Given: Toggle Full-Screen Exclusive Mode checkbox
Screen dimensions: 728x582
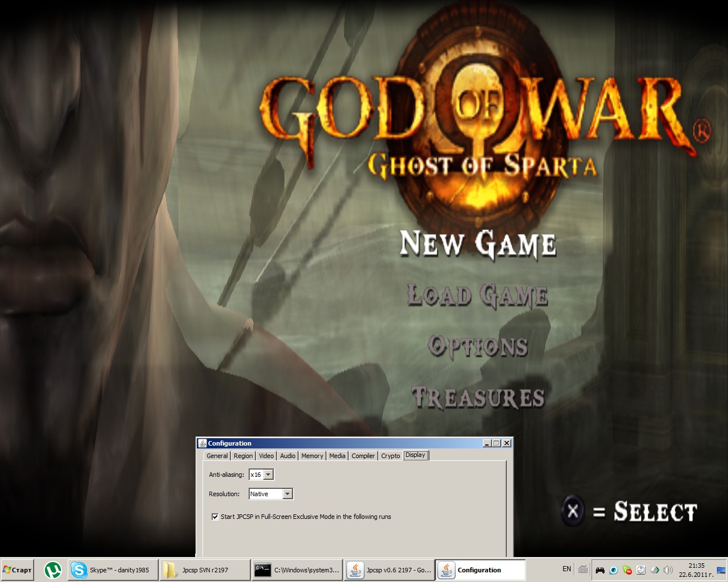Looking at the screenshot, I should (215, 517).
